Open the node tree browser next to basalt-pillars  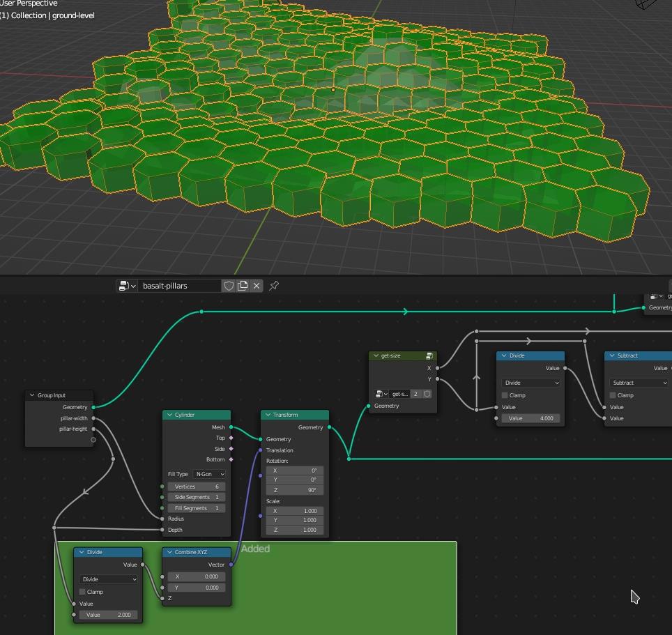coord(126,286)
